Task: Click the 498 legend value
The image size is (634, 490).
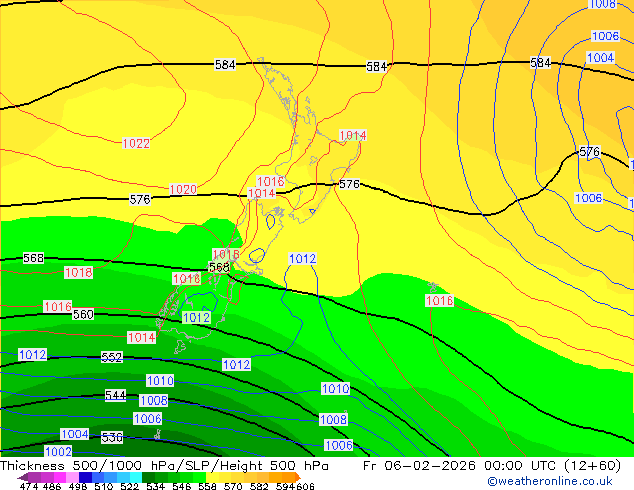Action: 78,486
